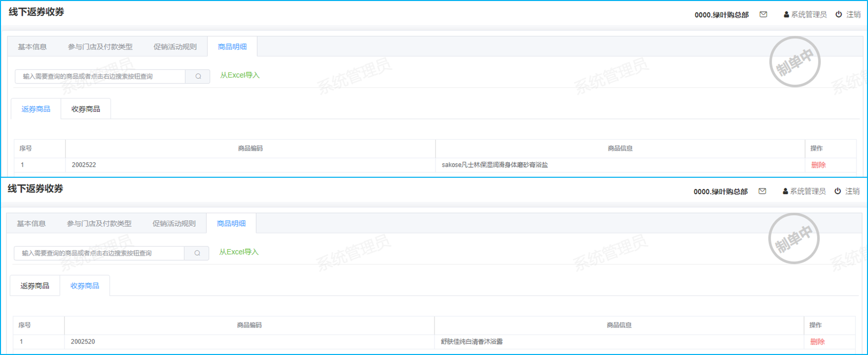Click user icon beside 系统管理员 in 2002522 panel

(786, 14)
